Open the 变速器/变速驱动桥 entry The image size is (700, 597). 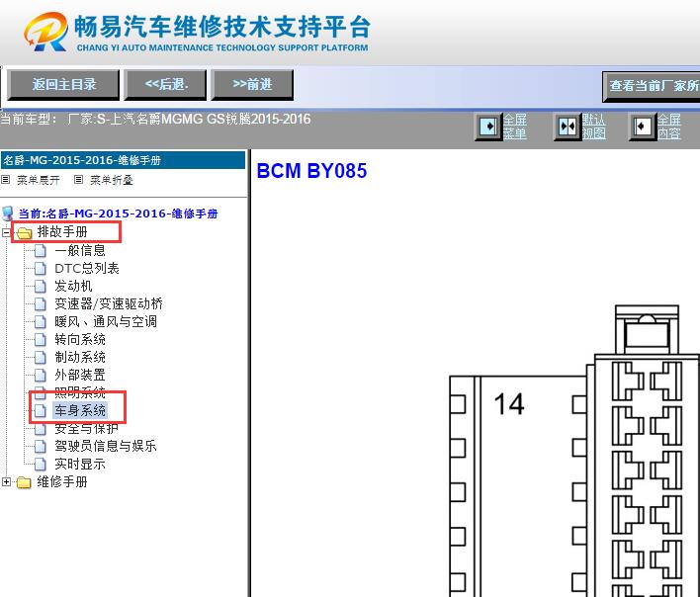[x=109, y=303]
